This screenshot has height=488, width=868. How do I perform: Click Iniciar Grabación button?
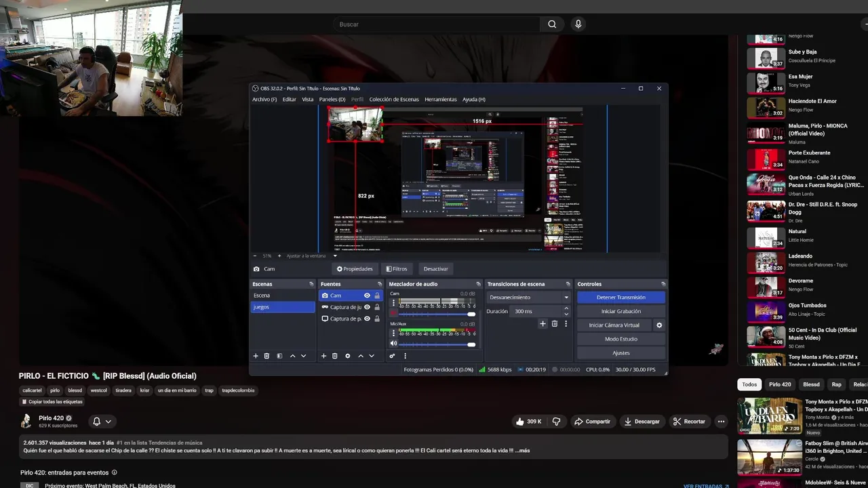pyautogui.click(x=621, y=311)
